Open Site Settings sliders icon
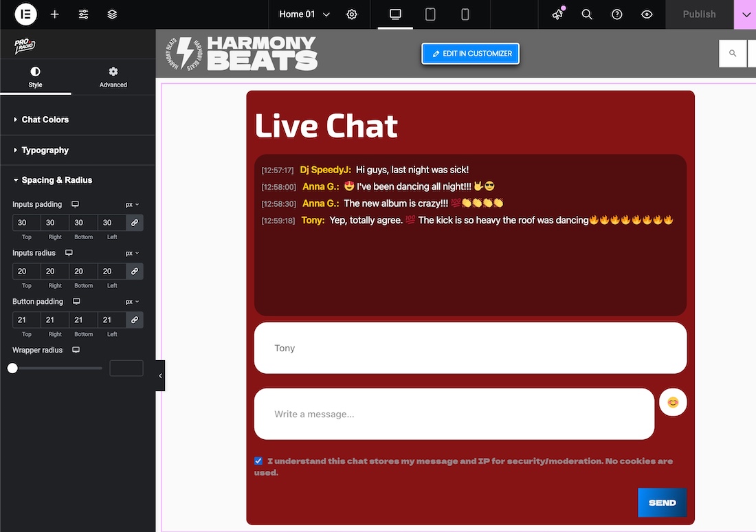This screenshot has width=756, height=532. point(84,14)
